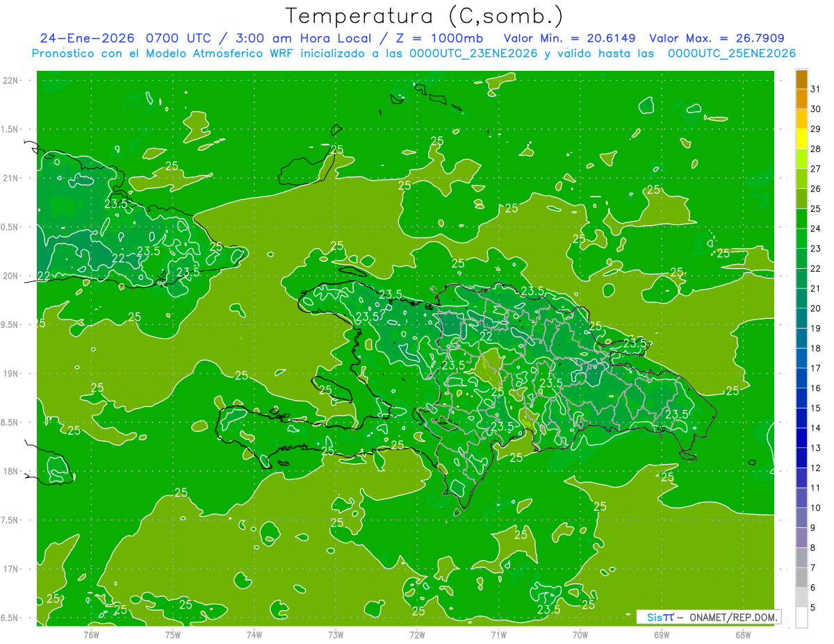This screenshot has height=644, width=834.
Task: Click colorbar label '7'
Action: coord(813,568)
